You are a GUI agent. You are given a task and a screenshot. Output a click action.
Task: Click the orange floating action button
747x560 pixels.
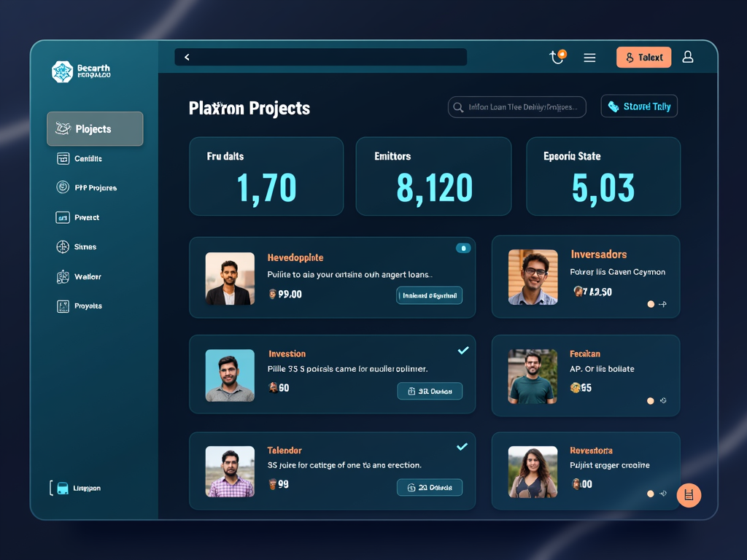(x=689, y=495)
